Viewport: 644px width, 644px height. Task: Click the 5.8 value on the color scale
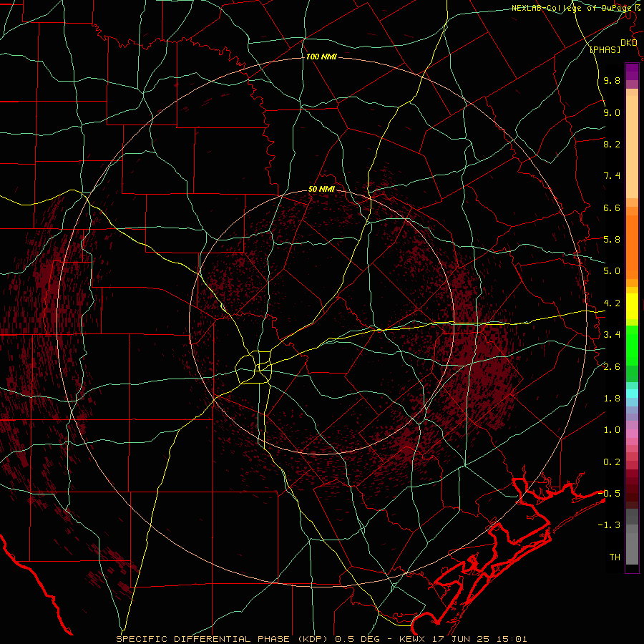(x=612, y=240)
